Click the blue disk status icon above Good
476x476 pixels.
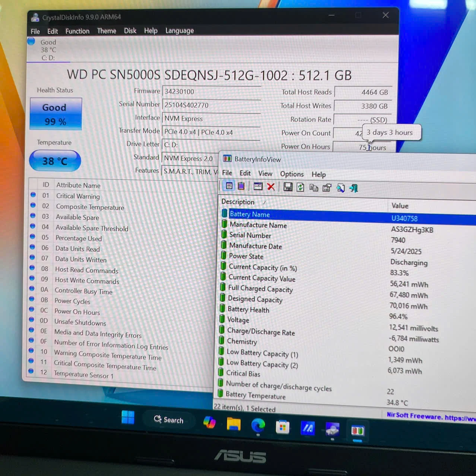point(31,41)
